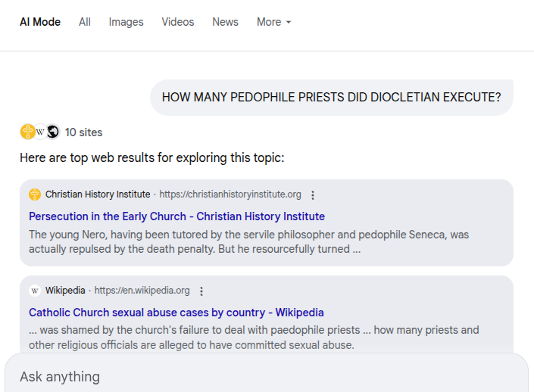
Task: Click the Christian History Institute site name
Action: pyautogui.click(x=97, y=194)
